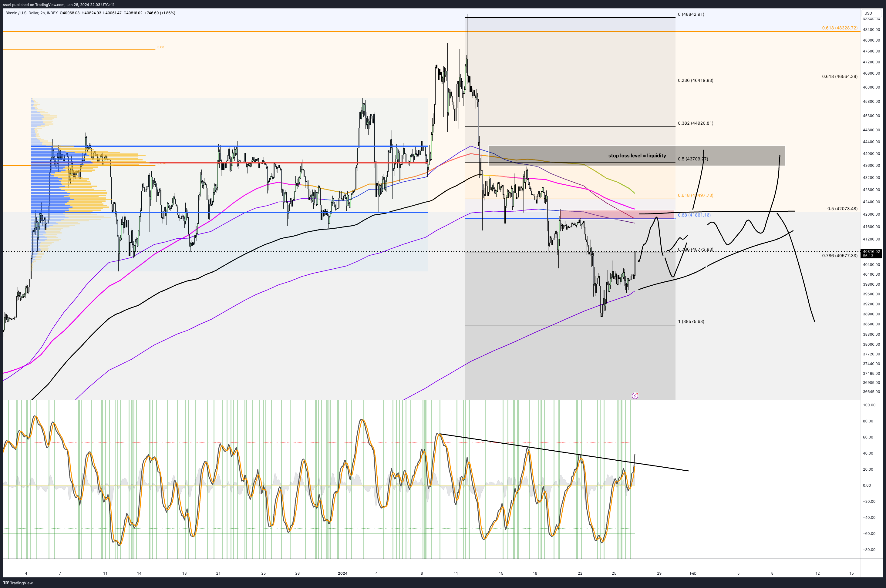886x588 pixels.
Task: Click date '29' on time axis
Action: pyautogui.click(x=659, y=573)
